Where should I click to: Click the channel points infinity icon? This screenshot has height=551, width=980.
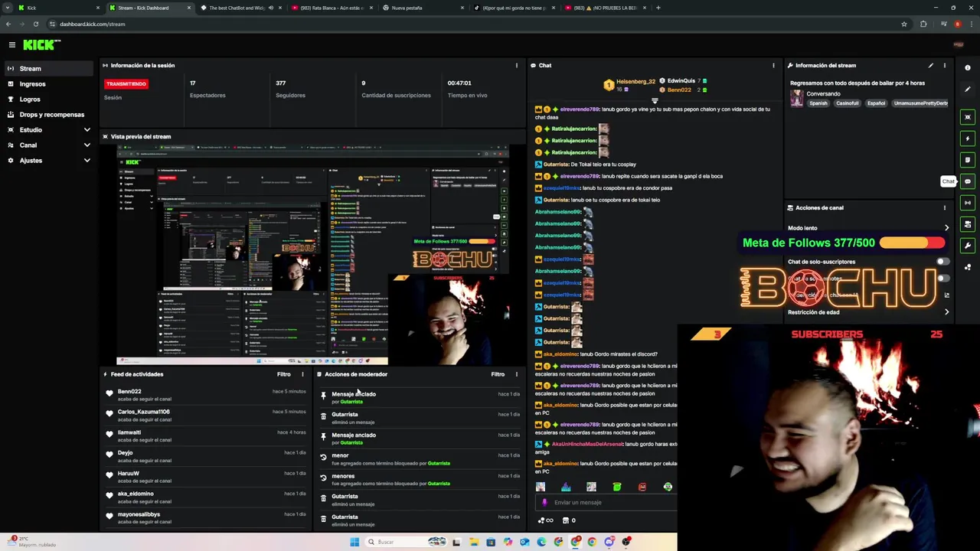545,520
